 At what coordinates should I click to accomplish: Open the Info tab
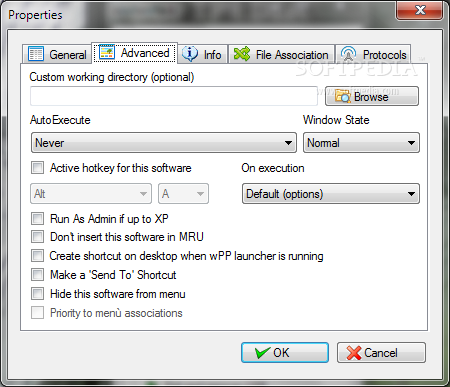(203, 54)
